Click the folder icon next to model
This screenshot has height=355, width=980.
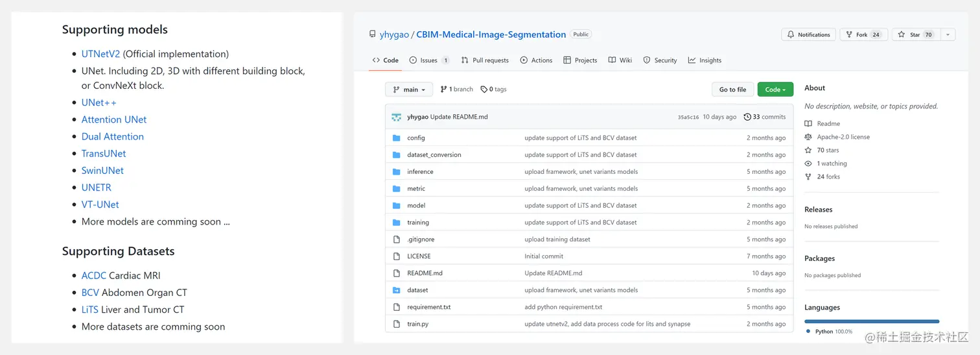click(397, 205)
